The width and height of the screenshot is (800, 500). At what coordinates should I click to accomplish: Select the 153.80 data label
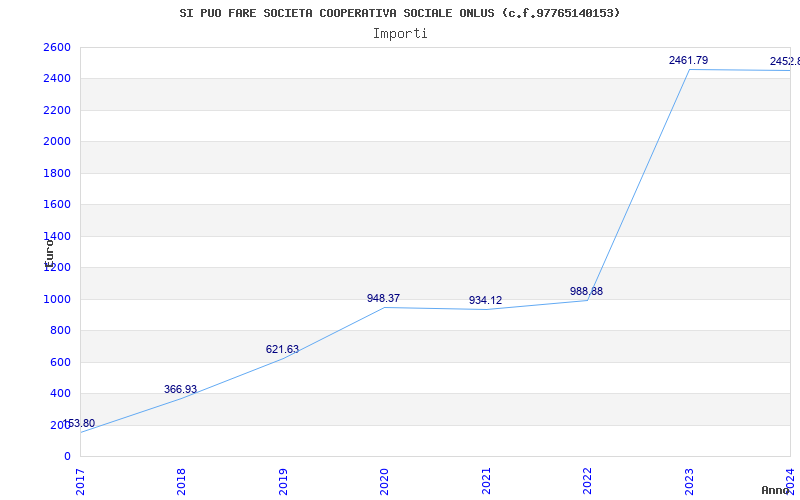coord(78,423)
